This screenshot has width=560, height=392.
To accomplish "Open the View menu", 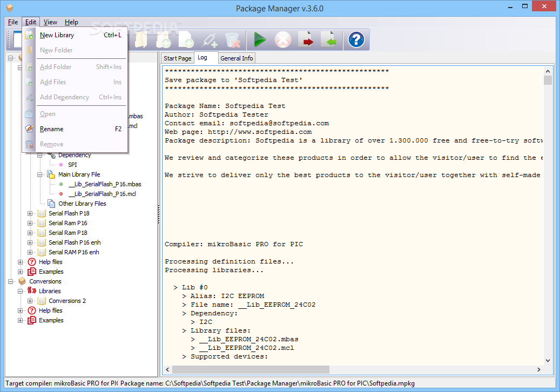I will click(50, 22).
